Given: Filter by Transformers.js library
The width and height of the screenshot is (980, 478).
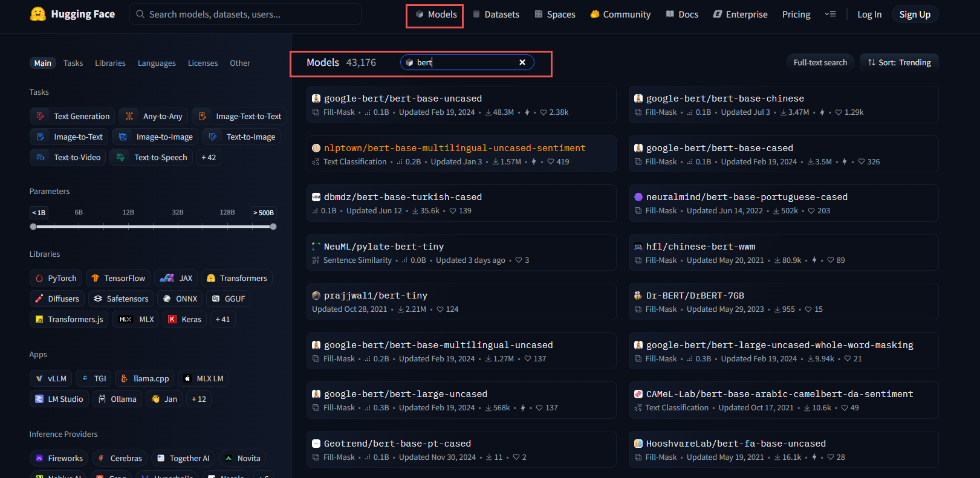Looking at the screenshot, I should 69,319.
